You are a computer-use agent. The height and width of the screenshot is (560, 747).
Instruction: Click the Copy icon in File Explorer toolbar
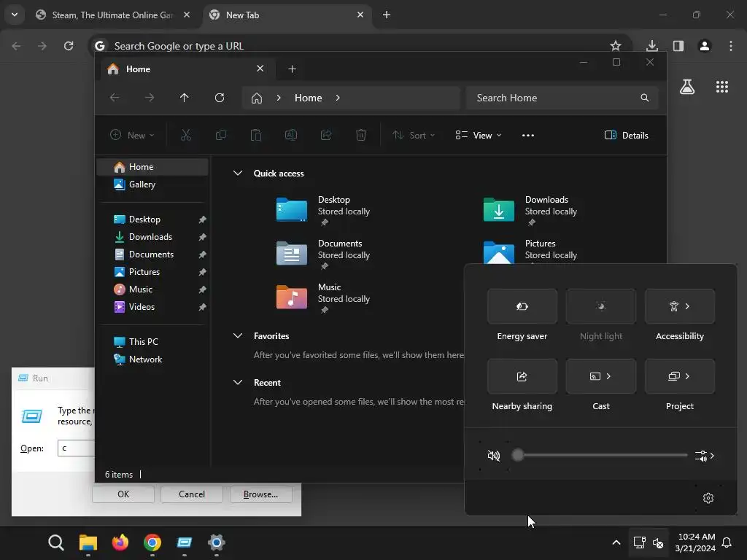click(x=220, y=135)
